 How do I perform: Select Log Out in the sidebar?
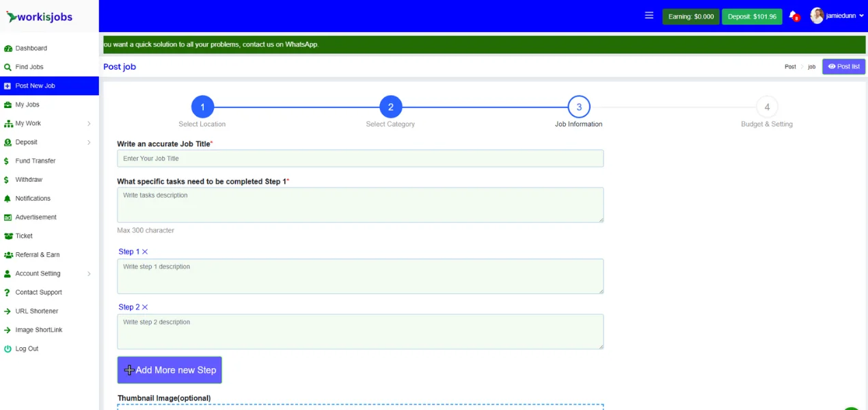pyautogui.click(x=27, y=348)
